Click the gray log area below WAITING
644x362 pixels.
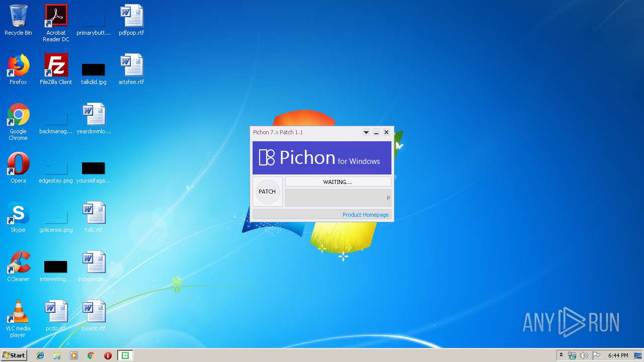(x=338, y=198)
